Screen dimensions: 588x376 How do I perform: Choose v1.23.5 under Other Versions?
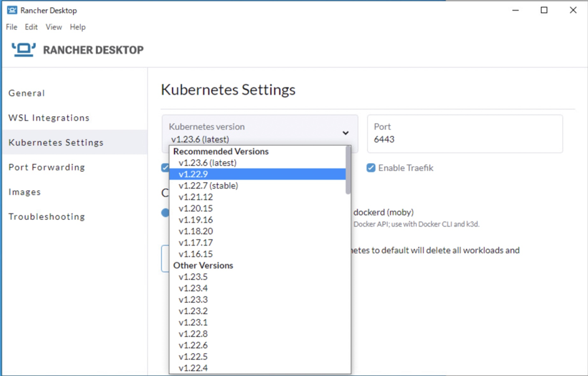click(x=257, y=277)
